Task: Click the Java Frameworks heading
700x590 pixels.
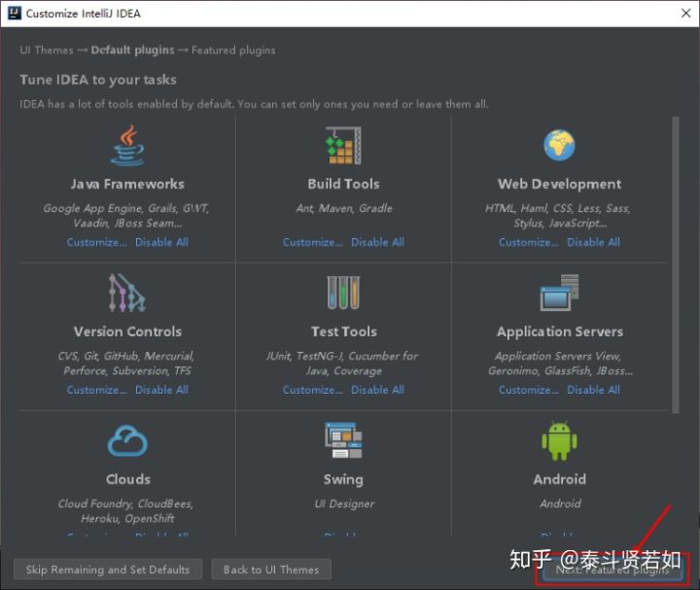Action: tap(127, 184)
